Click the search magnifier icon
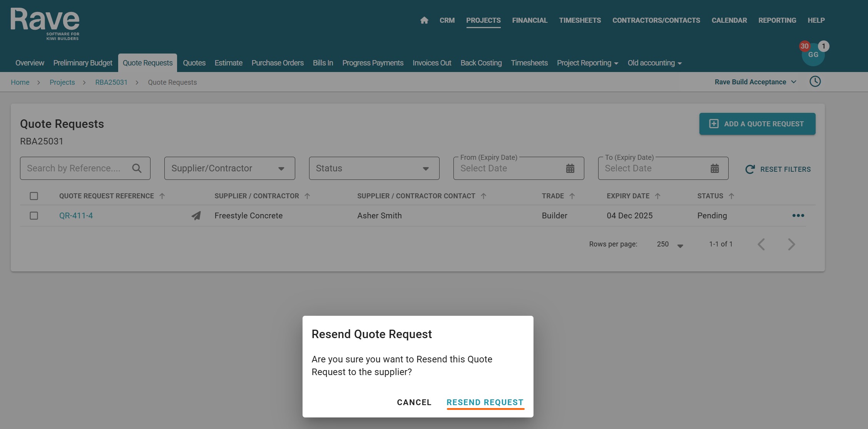The width and height of the screenshot is (868, 429). (137, 168)
